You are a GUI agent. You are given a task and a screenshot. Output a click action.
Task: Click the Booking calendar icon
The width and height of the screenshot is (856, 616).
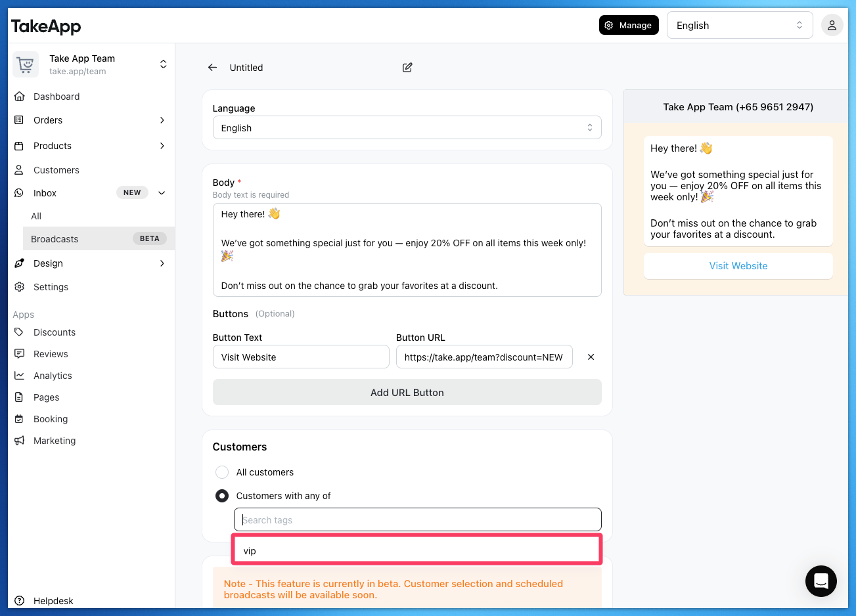point(20,419)
